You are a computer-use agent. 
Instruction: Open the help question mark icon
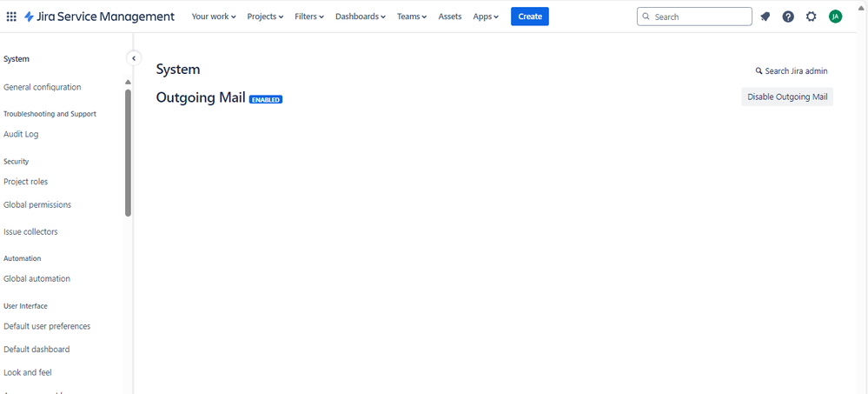coord(788,17)
